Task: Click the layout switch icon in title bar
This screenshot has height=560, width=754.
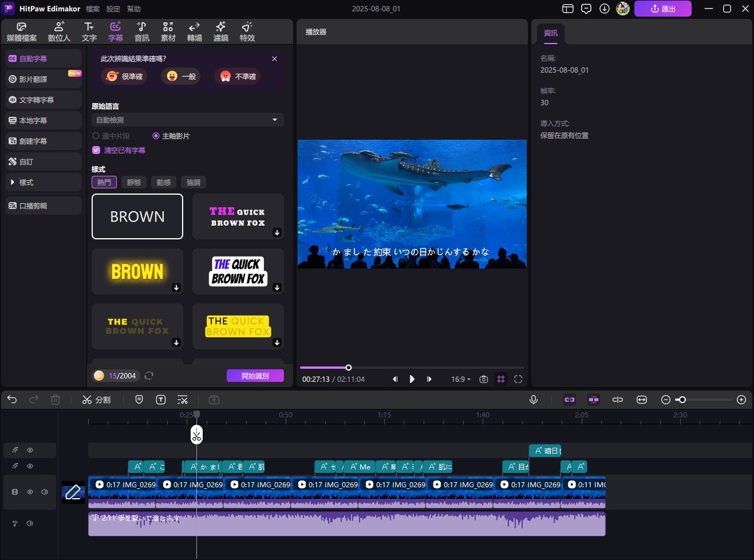Action: tap(568, 9)
